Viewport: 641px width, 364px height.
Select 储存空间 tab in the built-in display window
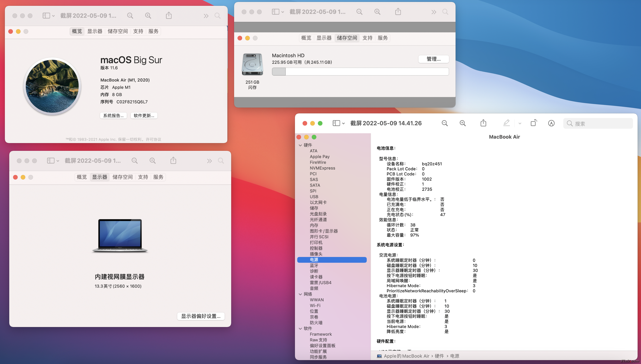(x=122, y=177)
